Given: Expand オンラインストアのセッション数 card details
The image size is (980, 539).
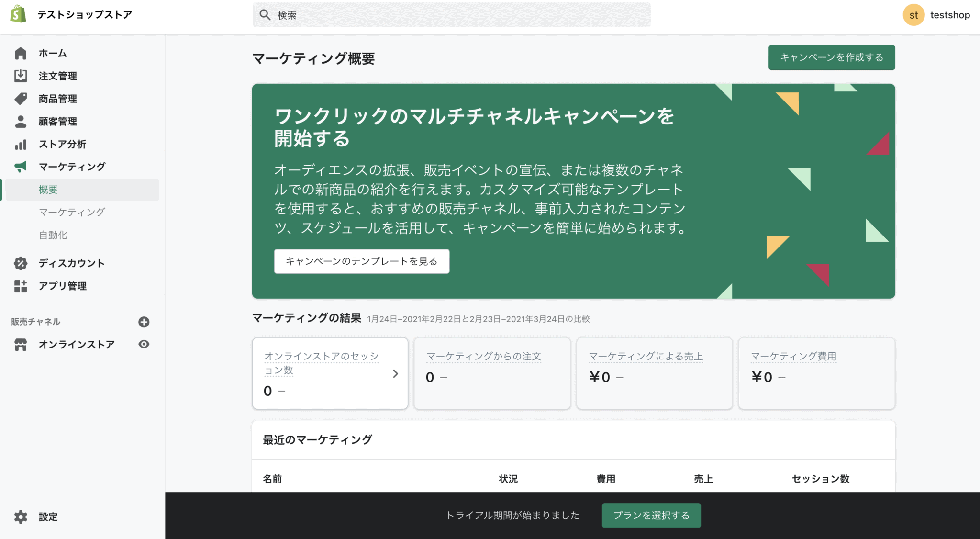Looking at the screenshot, I should 395,374.
